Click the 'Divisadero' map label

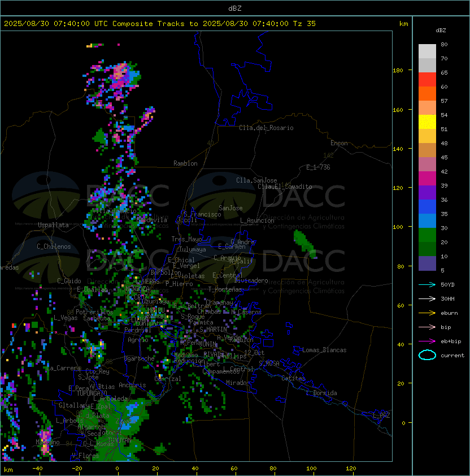pyautogui.click(x=251, y=280)
